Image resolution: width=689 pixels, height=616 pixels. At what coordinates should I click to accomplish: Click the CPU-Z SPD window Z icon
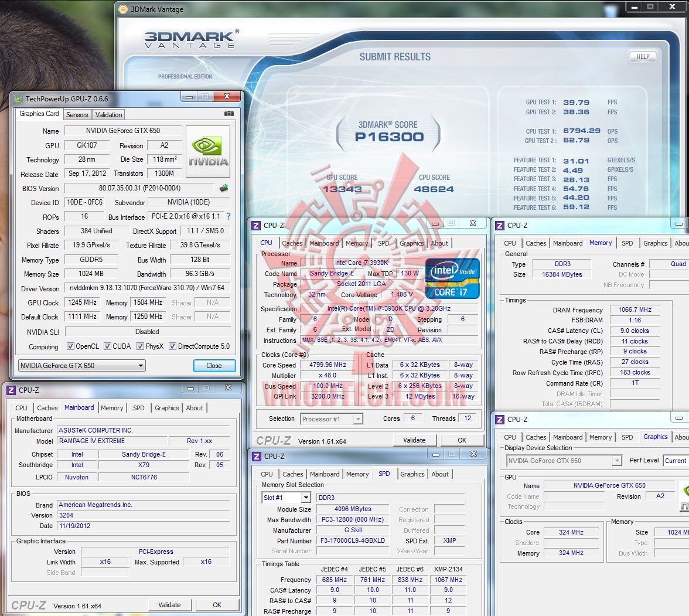[x=257, y=457]
